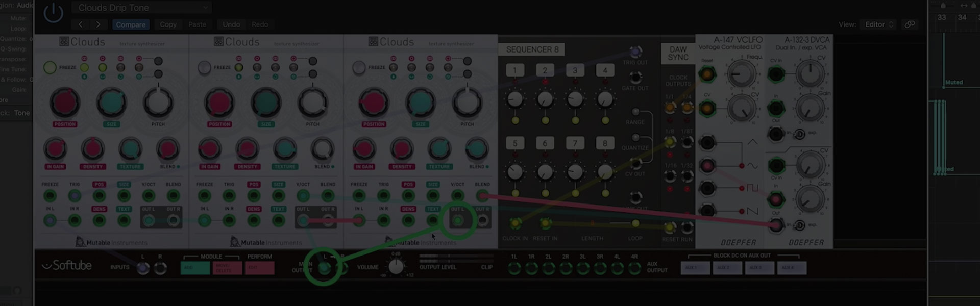Open the Clouds Drip Tone preset dropdown
The height and width of the screenshot is (306, 980).
point(141,8)
